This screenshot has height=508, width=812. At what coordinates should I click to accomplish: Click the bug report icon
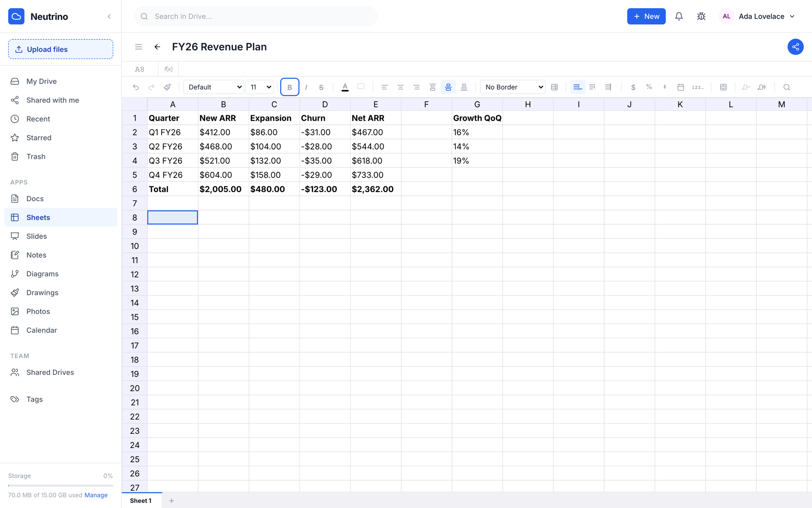[x=701, y=16]
